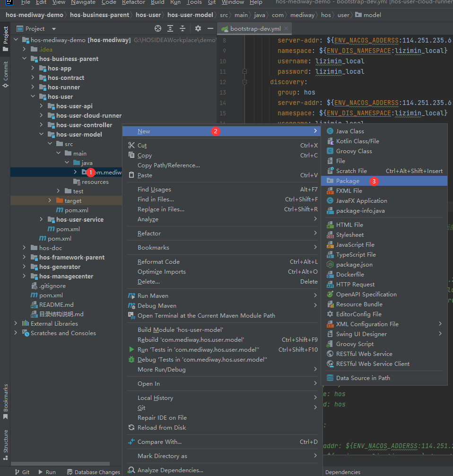The height and width of the screenshot is (476, 453).
Task: Open Project panel settings gear
Action: pos(198,29)
